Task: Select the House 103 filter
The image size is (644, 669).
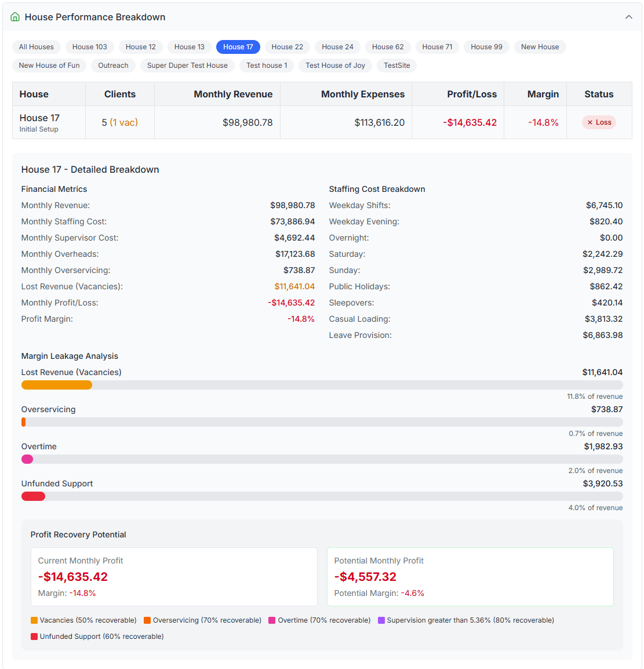Action: point(89,46)
